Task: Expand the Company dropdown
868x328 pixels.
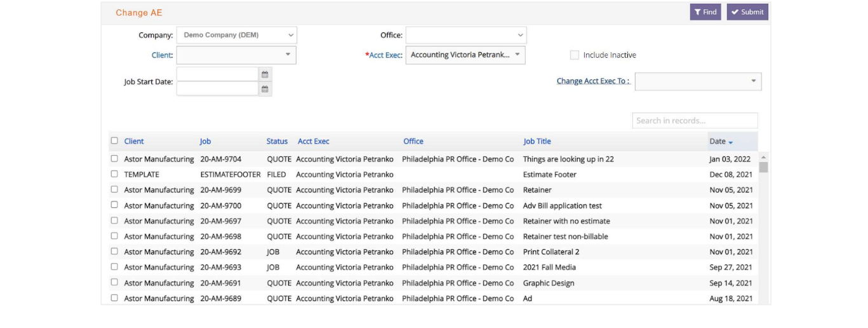Action: (x=236, y=35)
